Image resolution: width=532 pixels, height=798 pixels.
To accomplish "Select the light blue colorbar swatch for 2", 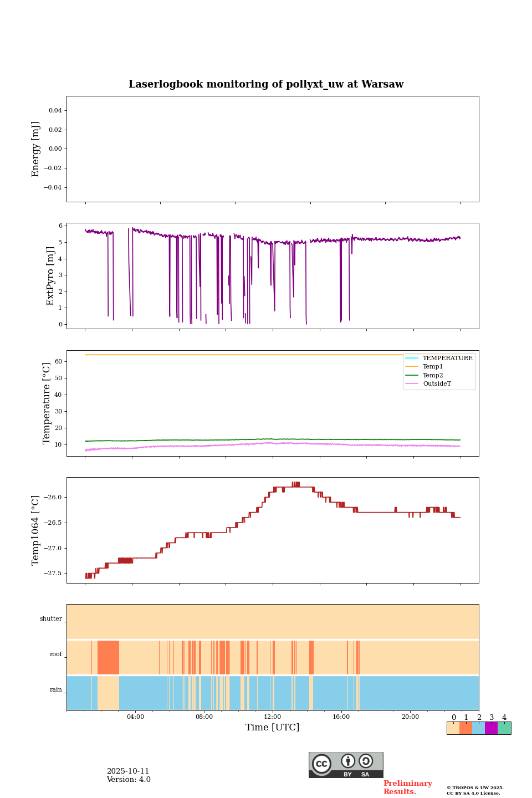I will coord(478,728).
